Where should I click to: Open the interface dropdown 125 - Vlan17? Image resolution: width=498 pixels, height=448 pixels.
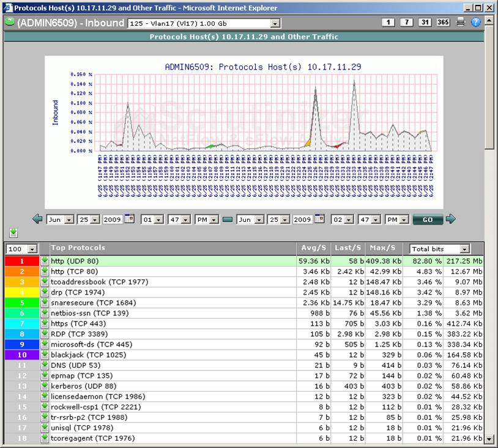point(204,23)
